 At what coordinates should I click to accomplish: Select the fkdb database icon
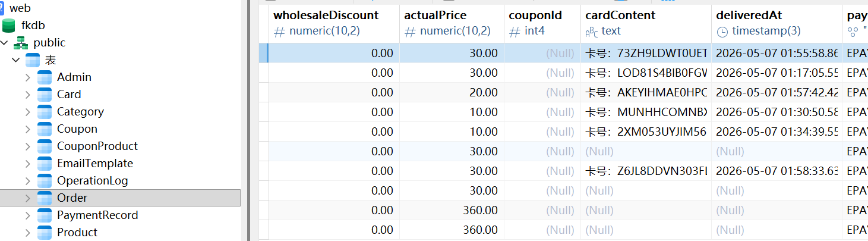pyautogui.click(x=9, y=26)
